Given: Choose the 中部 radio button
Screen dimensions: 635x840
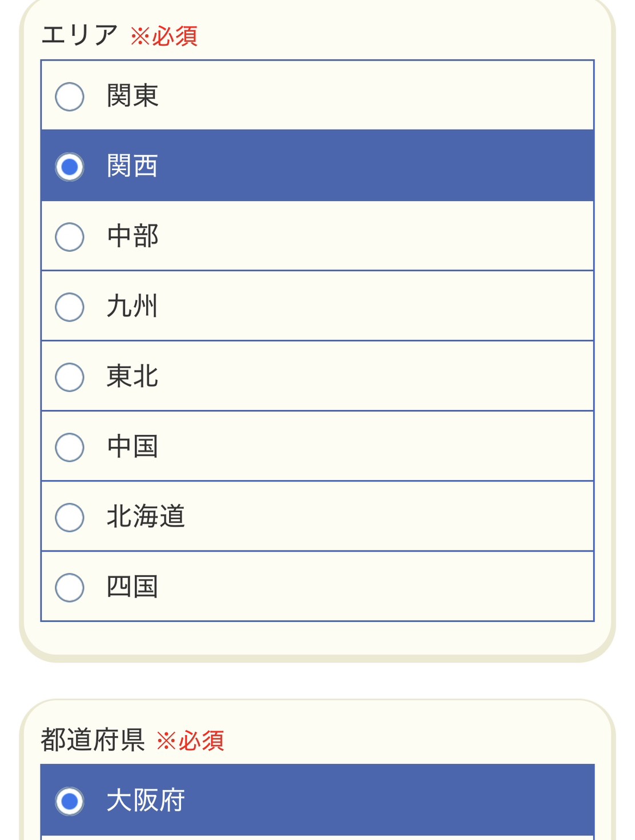Looking at the screenshot, I should 70,236.
